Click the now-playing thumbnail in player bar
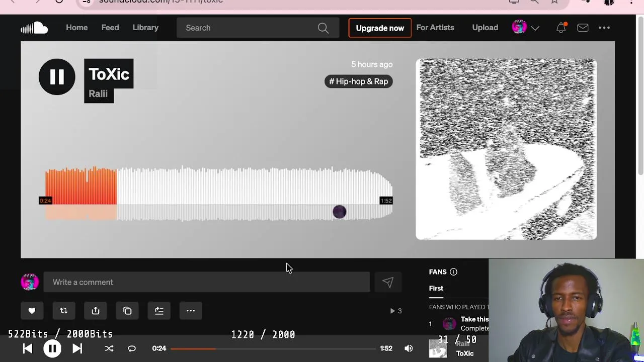This screenshot has height=362, width=644. click(438, 348)
